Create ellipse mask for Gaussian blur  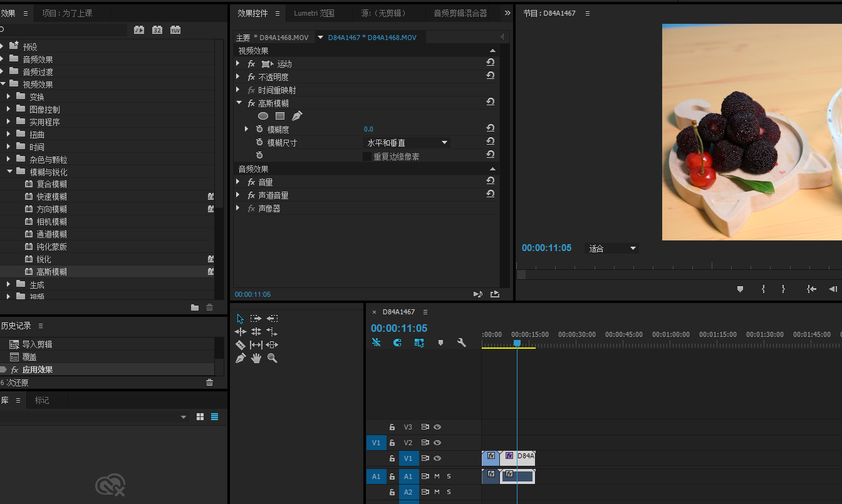point(263,116)
